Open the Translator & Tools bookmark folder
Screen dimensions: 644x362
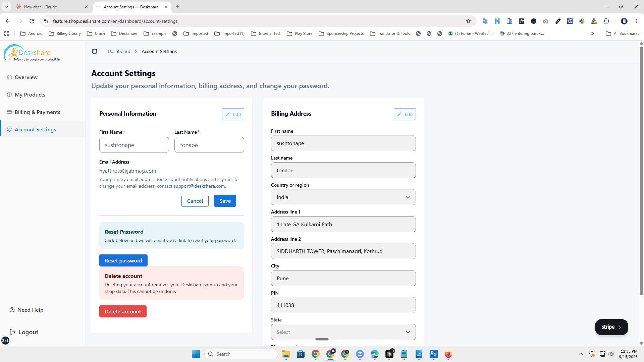[x=390, y=34]
